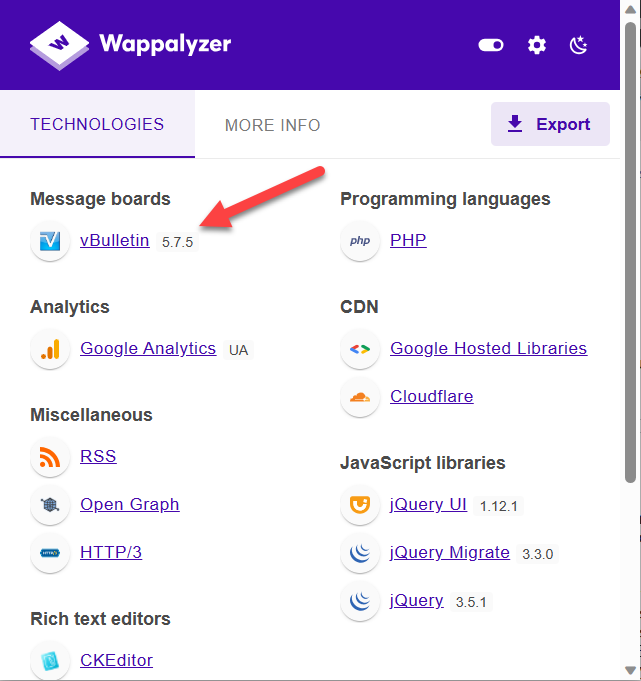Open the Google Hosted Libraries link
The height and width of the screenshot is (681, 641).
(x=489, y=348)
